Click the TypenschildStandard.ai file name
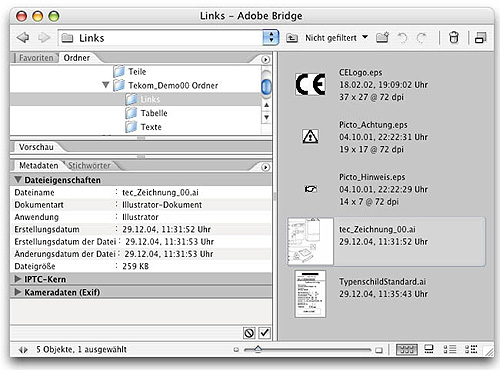 [x=383, y=282]
